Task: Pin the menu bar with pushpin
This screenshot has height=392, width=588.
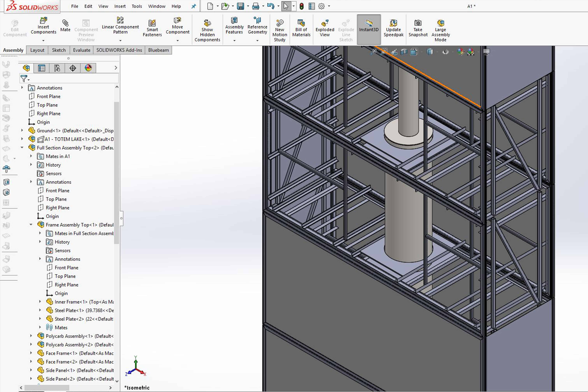Action: click(x=194, y=6)
